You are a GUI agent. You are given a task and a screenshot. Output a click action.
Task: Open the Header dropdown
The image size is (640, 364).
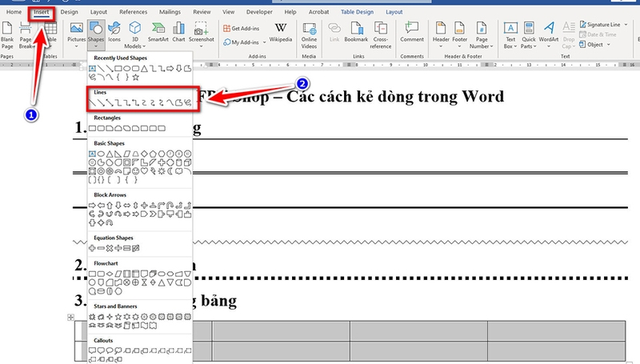(x=441, y=34)
